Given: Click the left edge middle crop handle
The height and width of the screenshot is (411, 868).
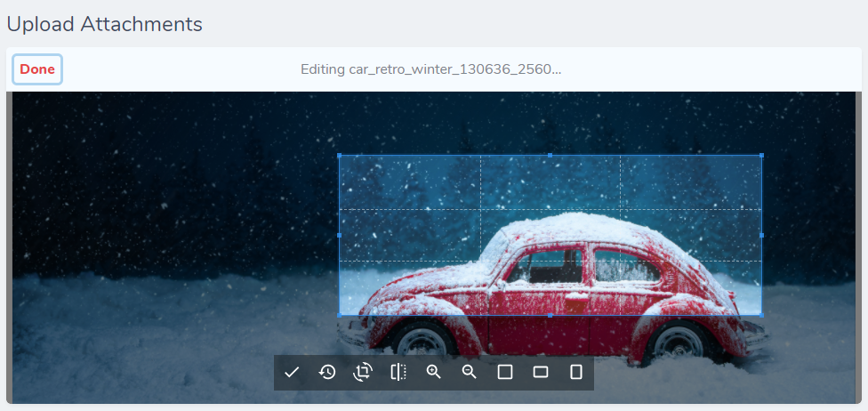Looking at the screenshot, I should pos(340,236).
